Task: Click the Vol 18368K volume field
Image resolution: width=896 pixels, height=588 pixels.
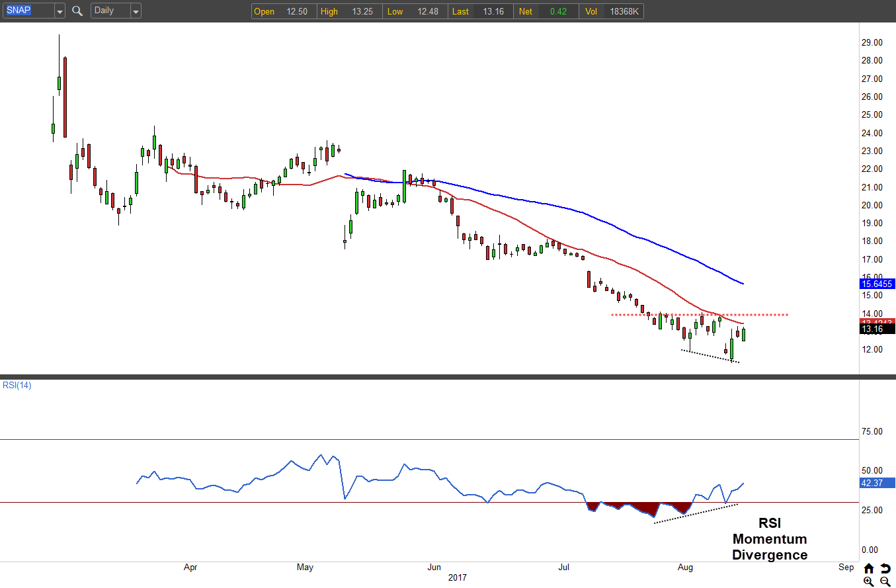Action: click(x=612, y=11)
